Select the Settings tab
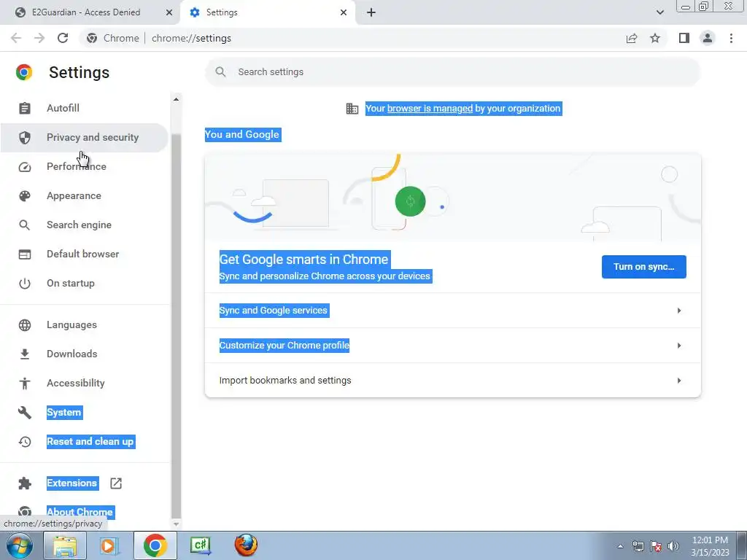The height and width of the screenshot is (560, 747). click(267, 12)
